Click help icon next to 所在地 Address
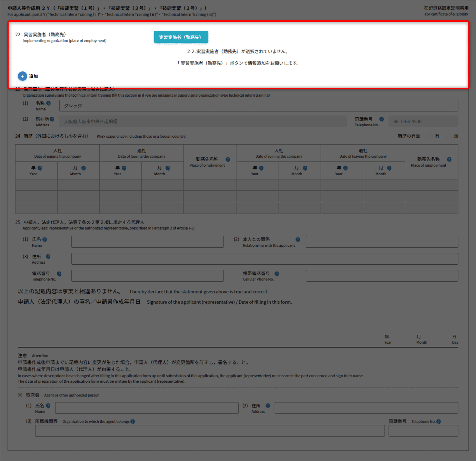 tap(52, 119)
